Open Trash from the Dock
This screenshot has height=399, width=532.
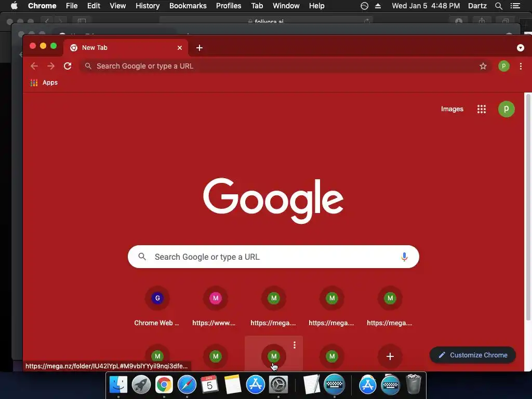(x=414, y=384)
